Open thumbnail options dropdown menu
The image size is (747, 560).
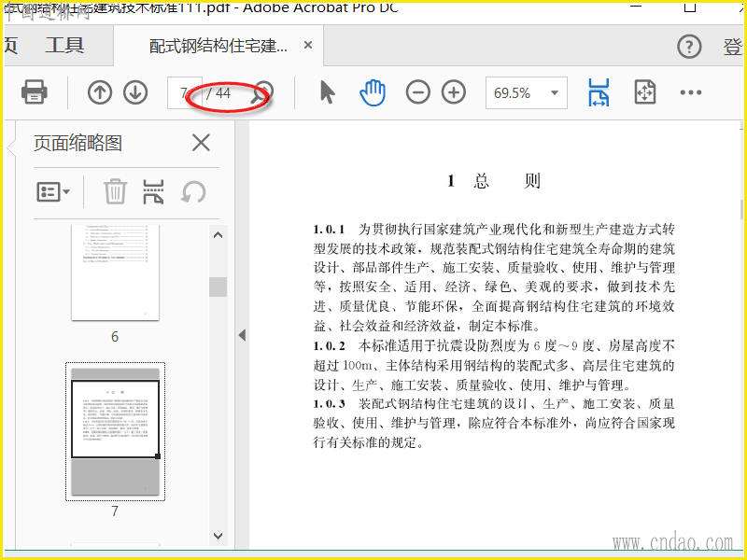(53, 192)
